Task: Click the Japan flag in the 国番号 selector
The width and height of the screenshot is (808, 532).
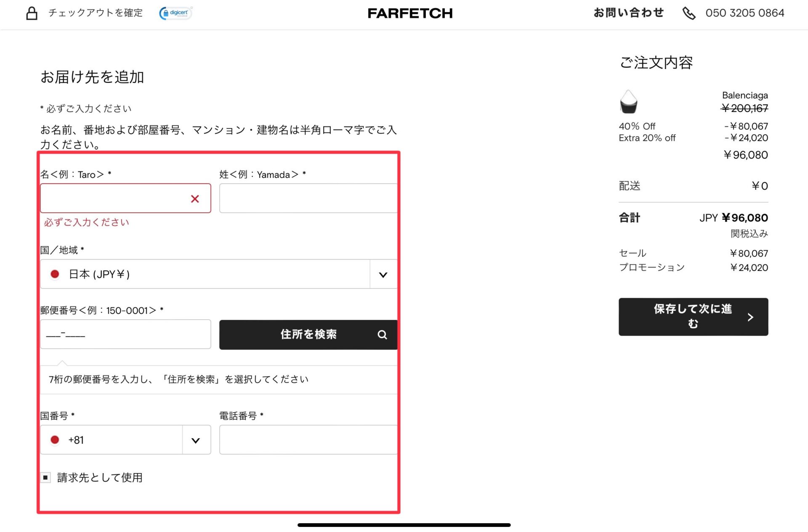Action: pos(55,440)
